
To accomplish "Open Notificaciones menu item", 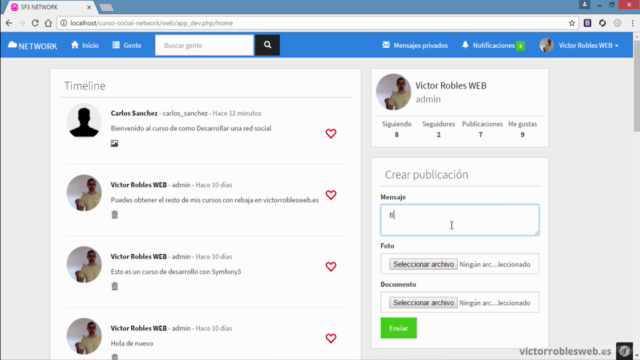I will (493, 45).
